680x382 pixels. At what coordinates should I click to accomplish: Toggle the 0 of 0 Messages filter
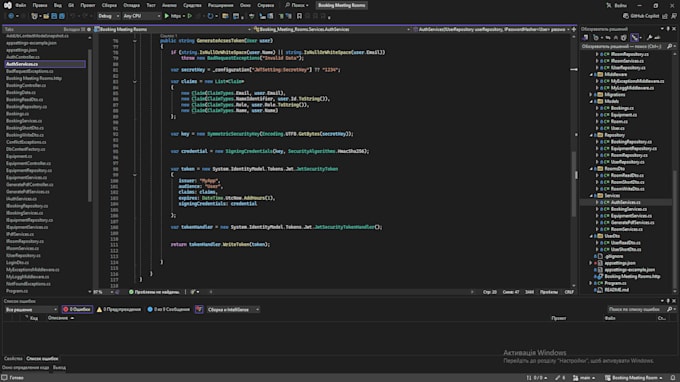coord(169,309)
